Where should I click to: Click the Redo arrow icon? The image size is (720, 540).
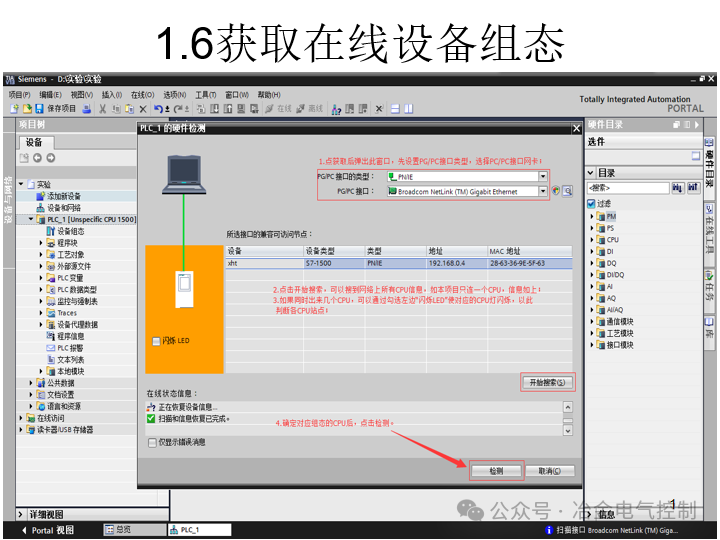[x=178, y=109]
